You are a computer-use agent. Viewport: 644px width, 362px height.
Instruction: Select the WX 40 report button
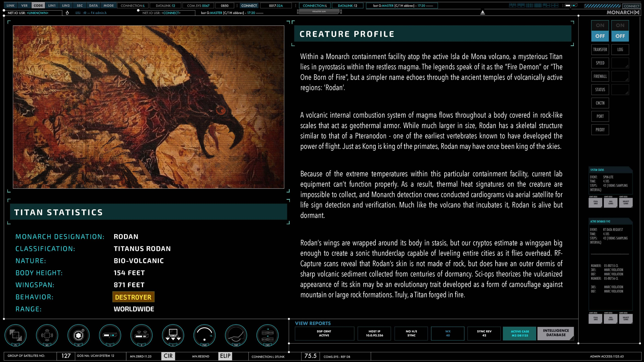[448, 334]
